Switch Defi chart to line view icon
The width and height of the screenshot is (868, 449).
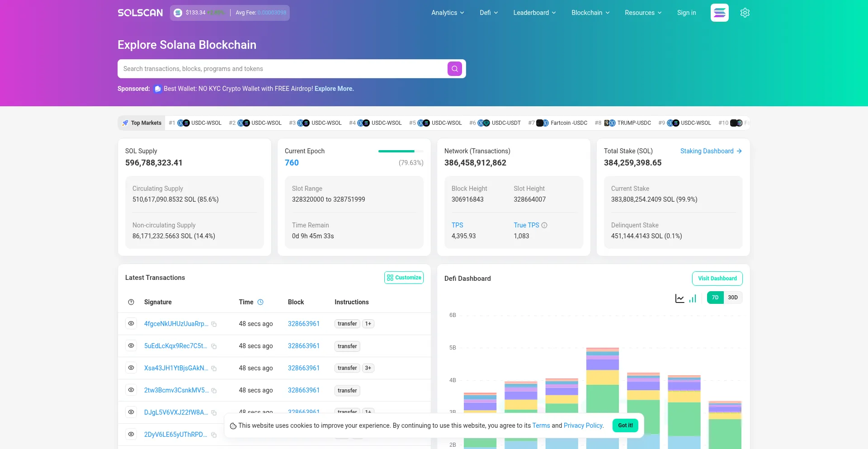click(x=679, y=298)
